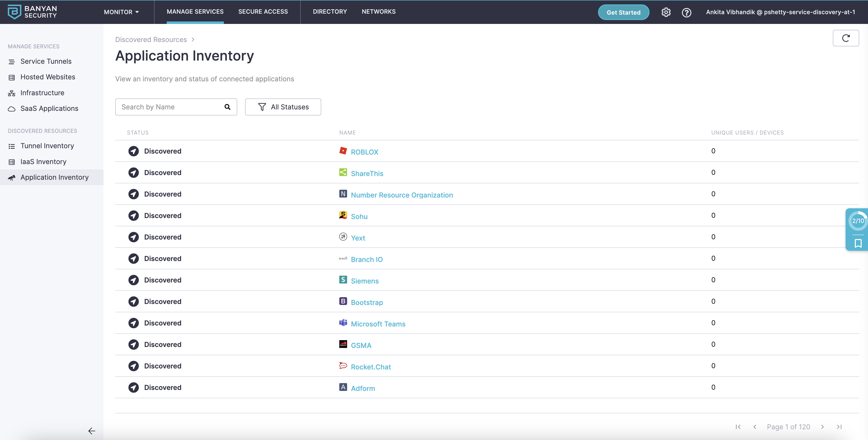
Task: Go to the next page of results
Action: pos(823,427)
